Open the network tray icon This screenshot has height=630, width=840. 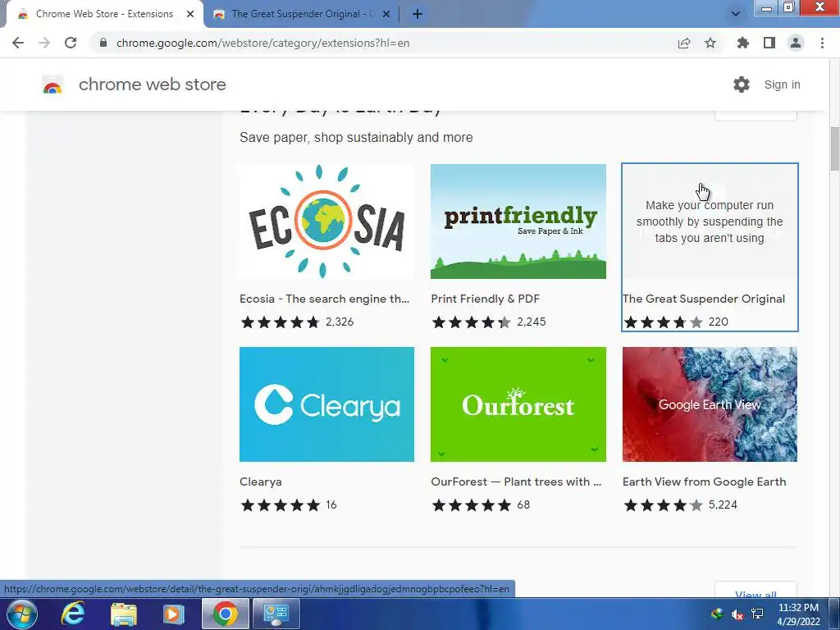click(x=757, y=614)
